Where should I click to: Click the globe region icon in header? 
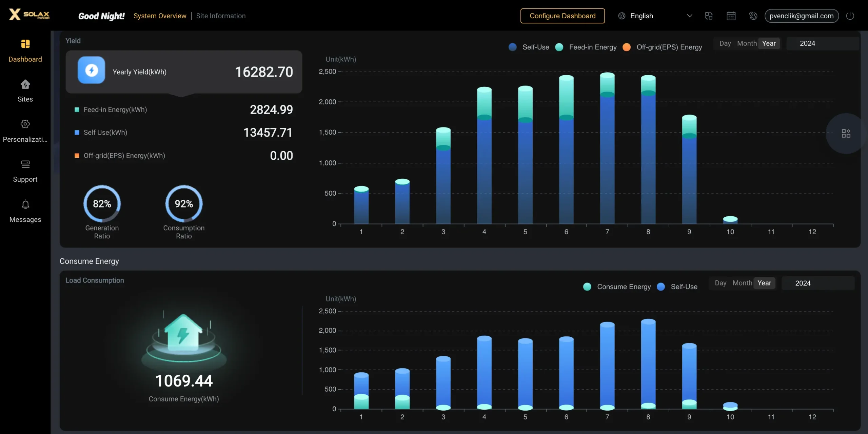pos(753,16)
